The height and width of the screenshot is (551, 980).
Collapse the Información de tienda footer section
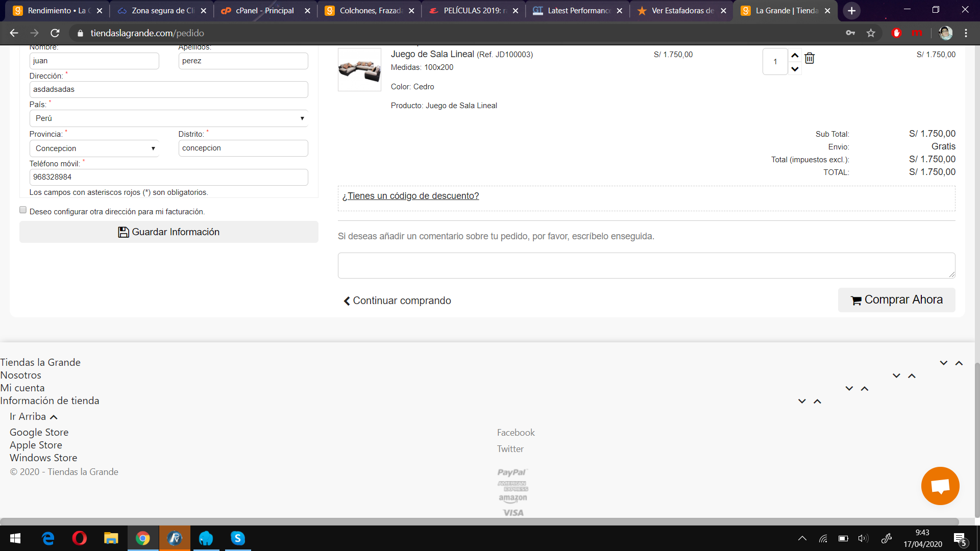(817, 402)
